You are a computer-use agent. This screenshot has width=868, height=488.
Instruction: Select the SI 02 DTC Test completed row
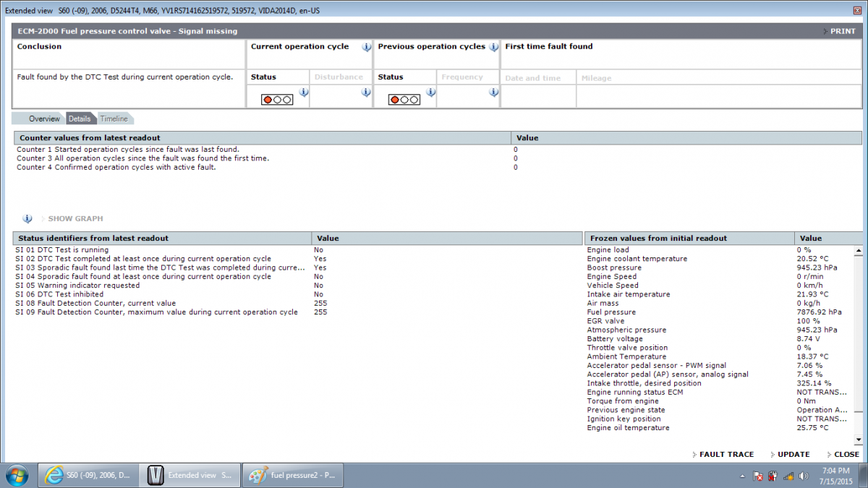[297, 258]
